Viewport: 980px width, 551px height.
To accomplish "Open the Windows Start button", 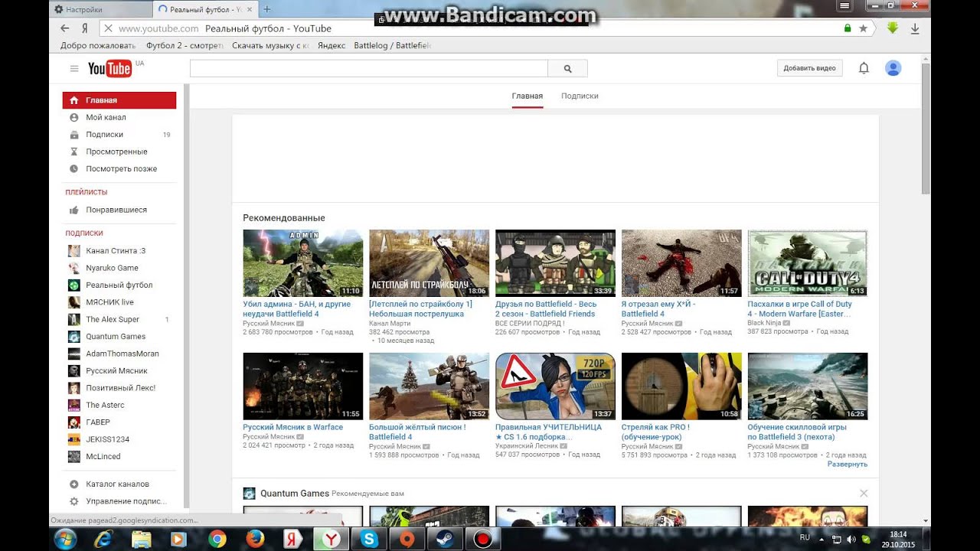I will tap(65, 539).
